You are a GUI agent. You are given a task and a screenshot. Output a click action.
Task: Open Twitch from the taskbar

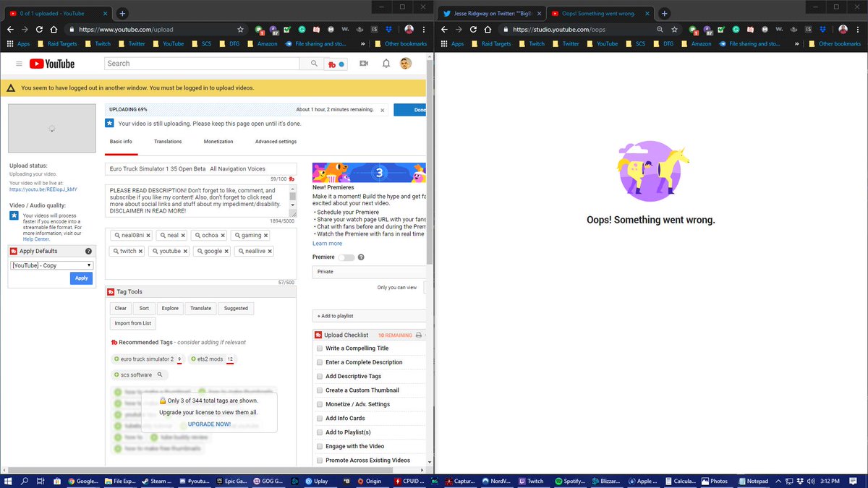(x=530, y=481)
